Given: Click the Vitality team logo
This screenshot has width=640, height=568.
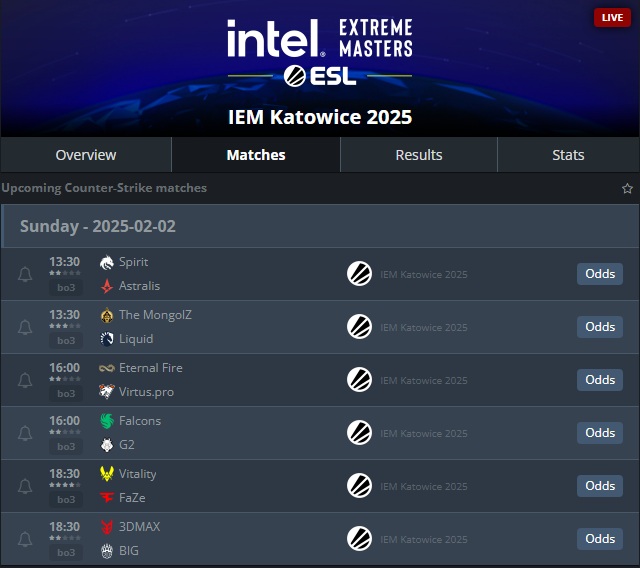Looking at the screenshot, I should pyautogui.click(x=107, y=474).
